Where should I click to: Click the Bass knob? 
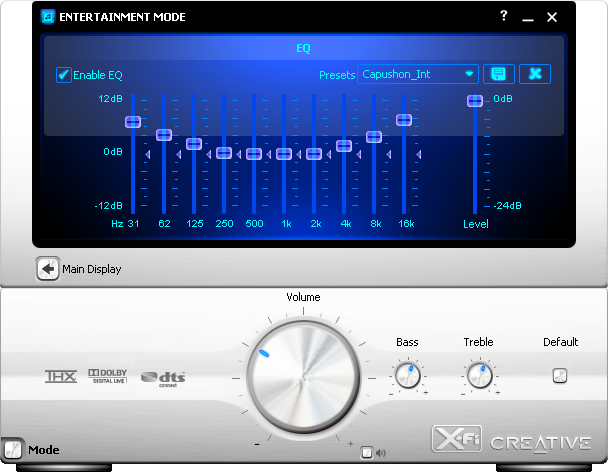pos(408,375)
